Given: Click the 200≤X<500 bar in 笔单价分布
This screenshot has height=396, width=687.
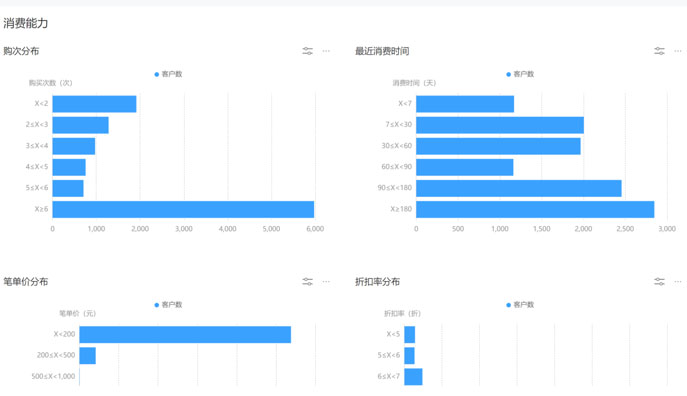Looking at the screenshot, I should (88, 356).
